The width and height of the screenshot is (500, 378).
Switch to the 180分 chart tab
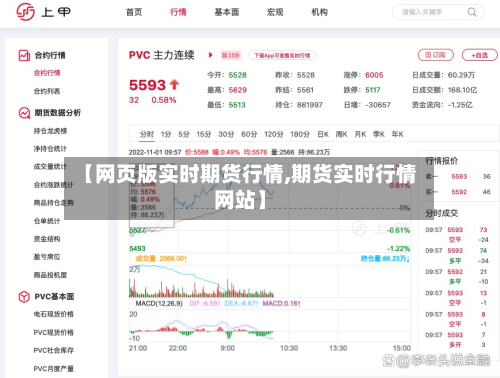[x=300, y=134]
